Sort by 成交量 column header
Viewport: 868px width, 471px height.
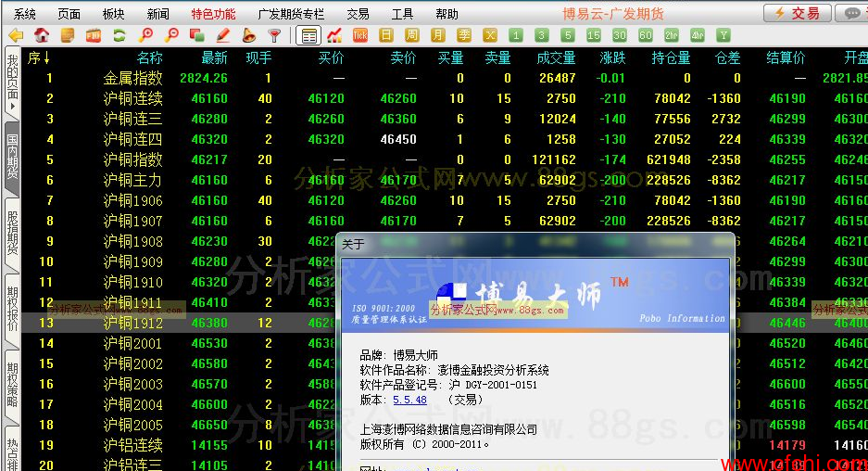click(557, 57)
